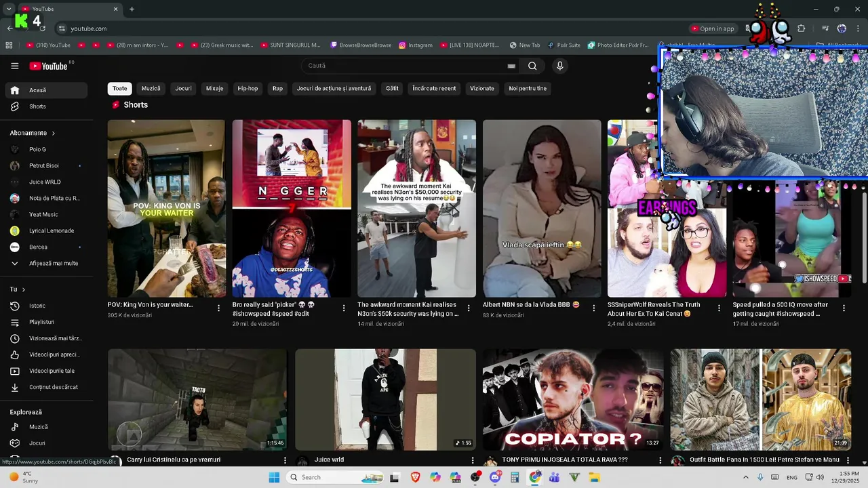Open the Windows Start menu
868x488 pixels.
[x=274, y=477]
